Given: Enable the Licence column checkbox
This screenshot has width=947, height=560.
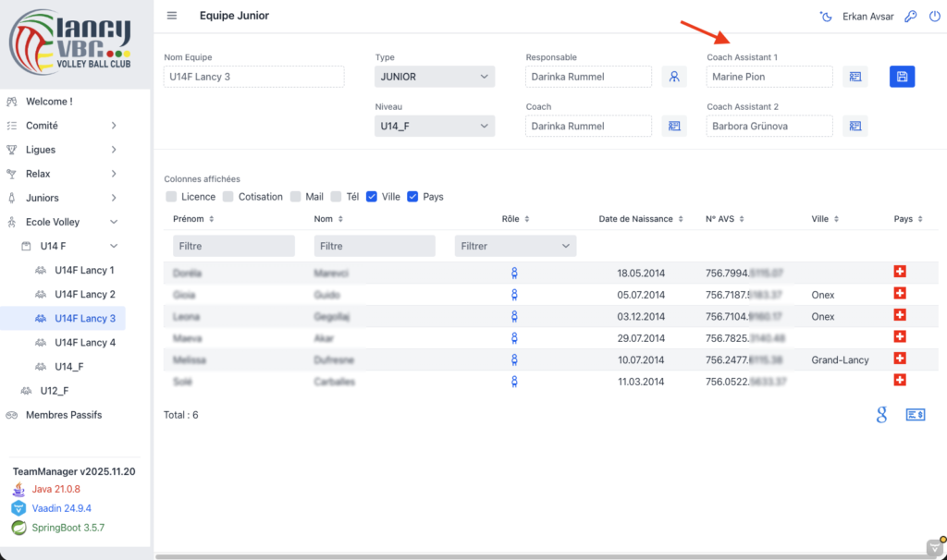Looking at the screenshot, I should (171, 197).
